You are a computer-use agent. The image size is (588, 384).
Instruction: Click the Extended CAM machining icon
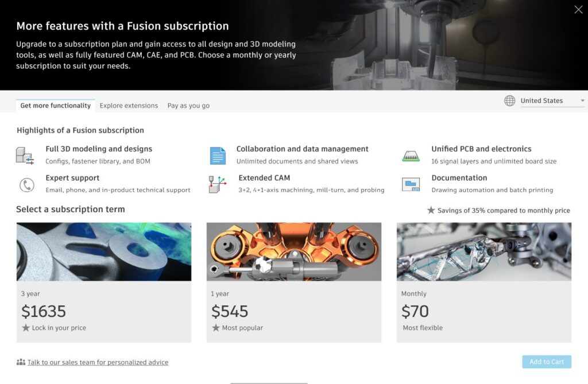(x=218, y=184)
